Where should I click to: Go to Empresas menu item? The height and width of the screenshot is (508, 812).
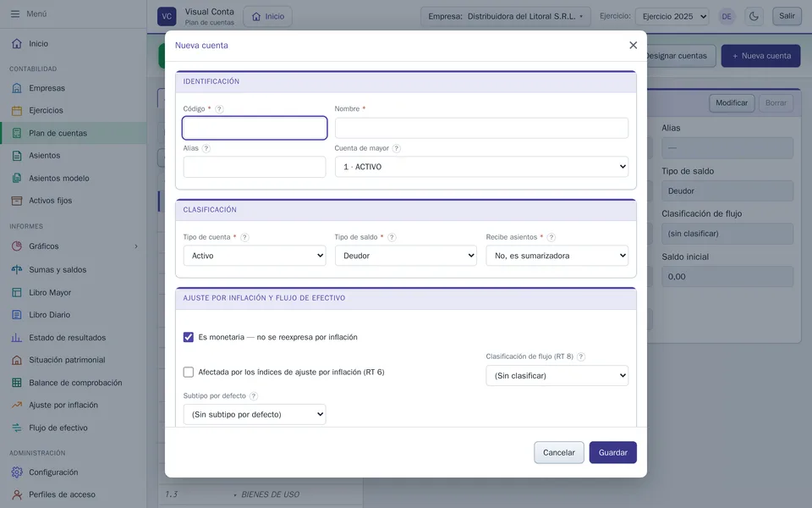[74, 88]
